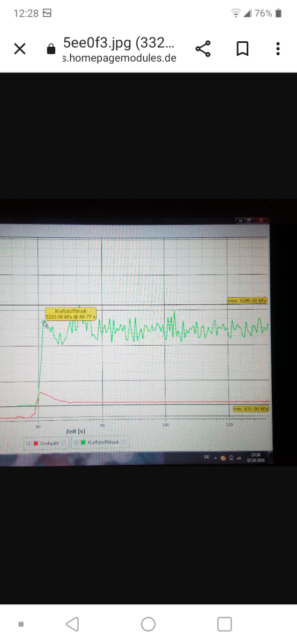
Task: Click the green Kraftstoffdruck color swatch
Action: coord(83,442)
